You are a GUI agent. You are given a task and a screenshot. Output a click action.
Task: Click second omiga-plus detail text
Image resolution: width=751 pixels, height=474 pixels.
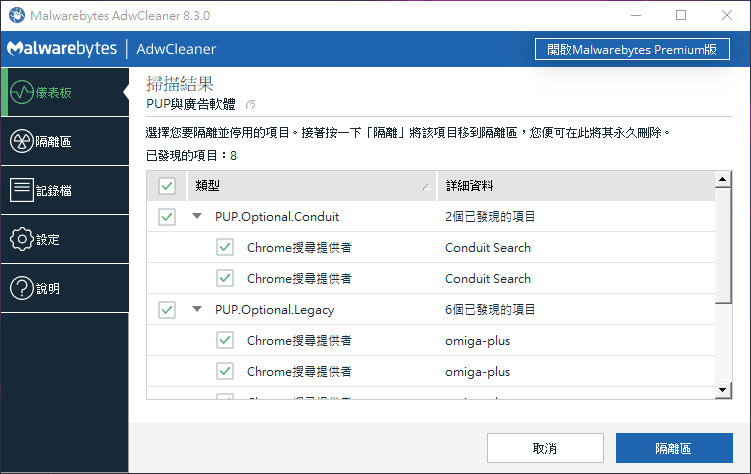(478, 372)
